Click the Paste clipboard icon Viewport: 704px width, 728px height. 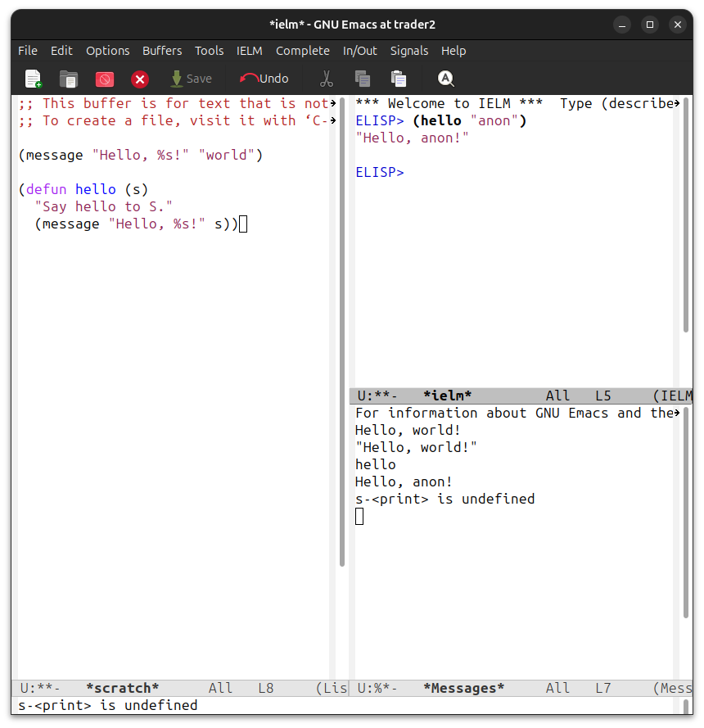tap(399, 79)
